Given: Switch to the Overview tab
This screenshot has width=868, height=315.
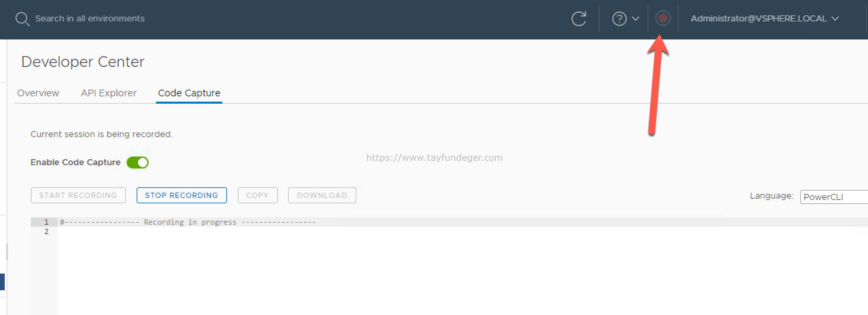Looking at the screenshot, I should [x=38, y=93].
